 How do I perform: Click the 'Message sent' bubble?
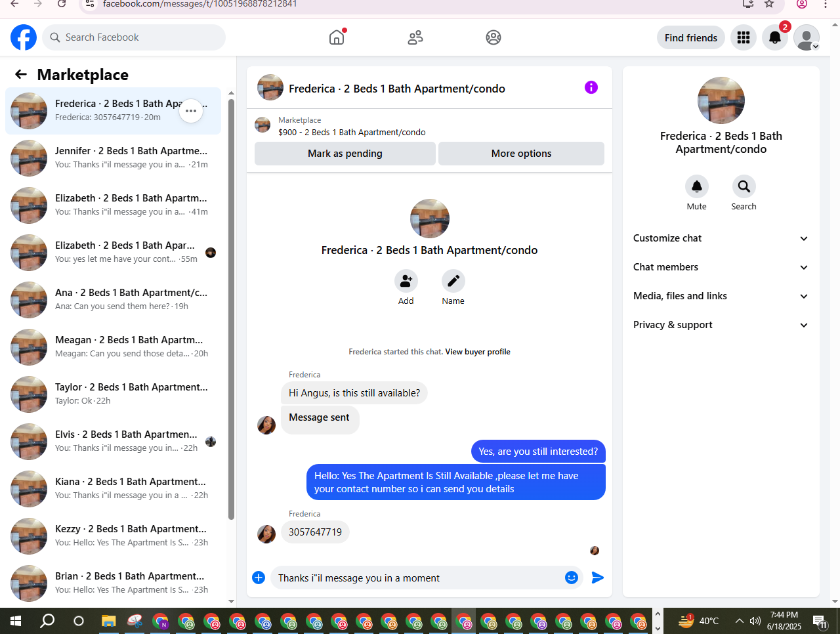point(320,419)
